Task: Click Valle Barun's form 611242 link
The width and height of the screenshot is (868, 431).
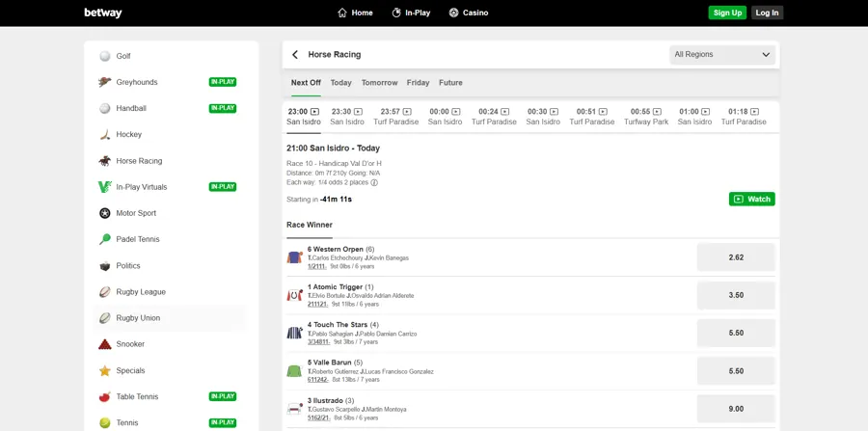Action: [x=317, y=380]
